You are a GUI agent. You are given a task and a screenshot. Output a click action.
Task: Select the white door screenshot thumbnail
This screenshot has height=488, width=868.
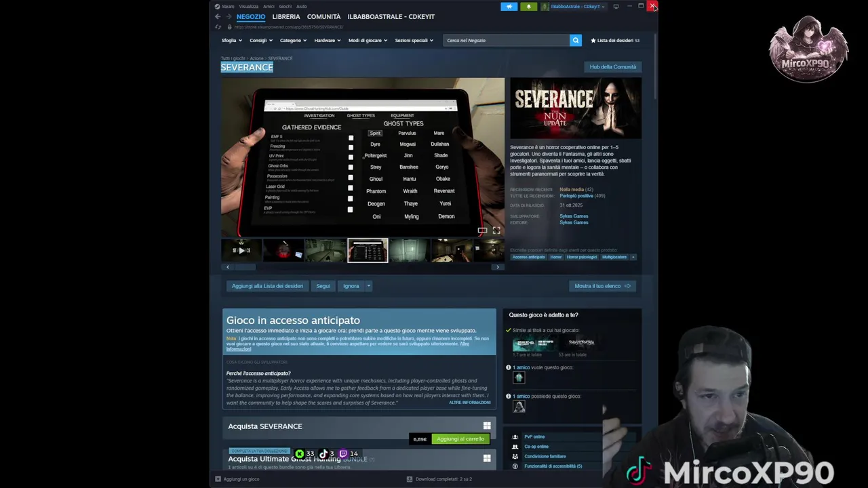pyautogui.click(x=410, y=250)
